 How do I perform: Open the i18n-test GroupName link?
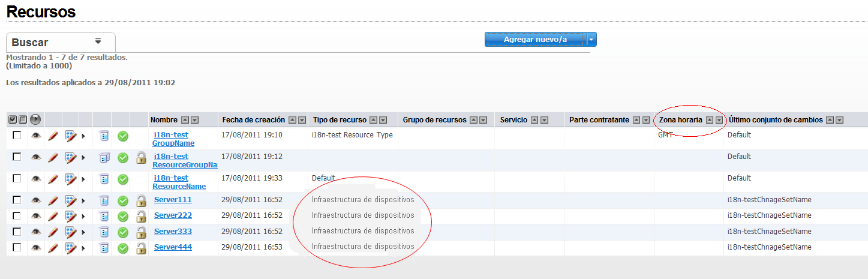tap(173, 139)
